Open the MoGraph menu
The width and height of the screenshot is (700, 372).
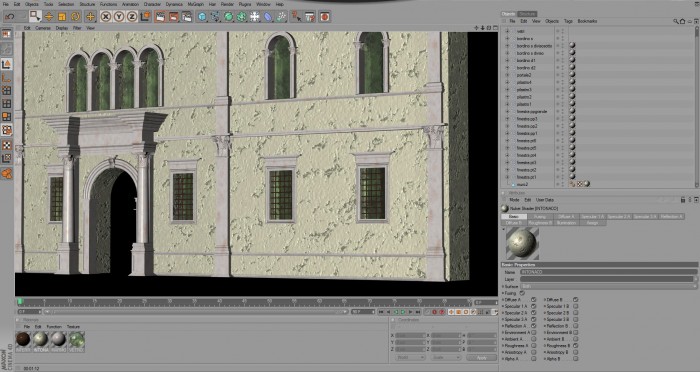pos(196,4)
